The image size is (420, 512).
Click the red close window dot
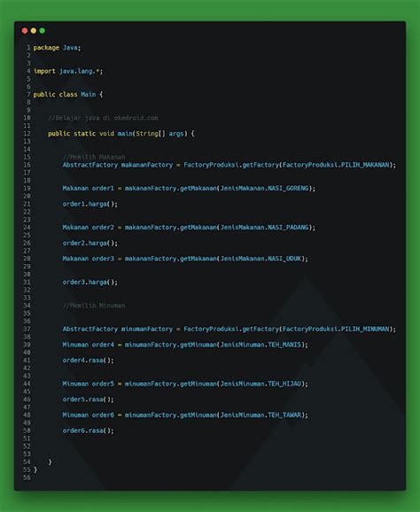click(25, 31)
